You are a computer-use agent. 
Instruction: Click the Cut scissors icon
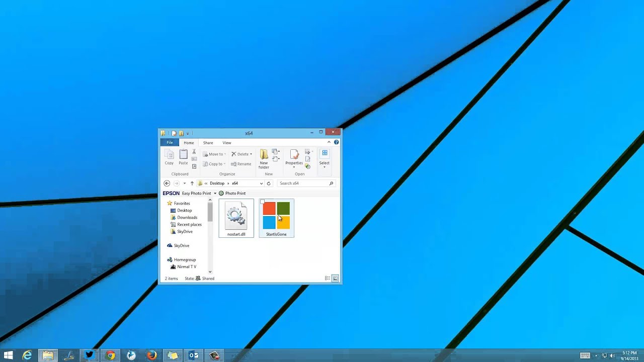(x=194, y=151)
